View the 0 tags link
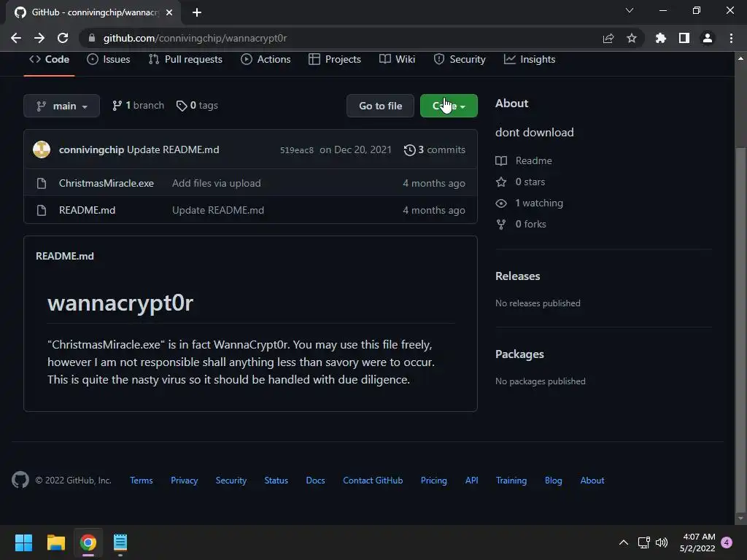Image resolution: width=747 pixels, height=560 pixels. 197,105
